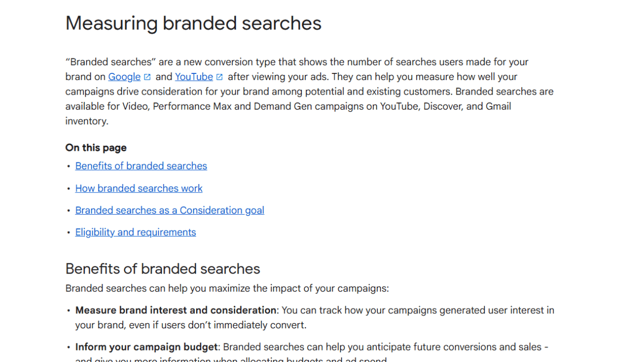
Task: Select the Benefits of branded searches section heading
Action: 163,269
